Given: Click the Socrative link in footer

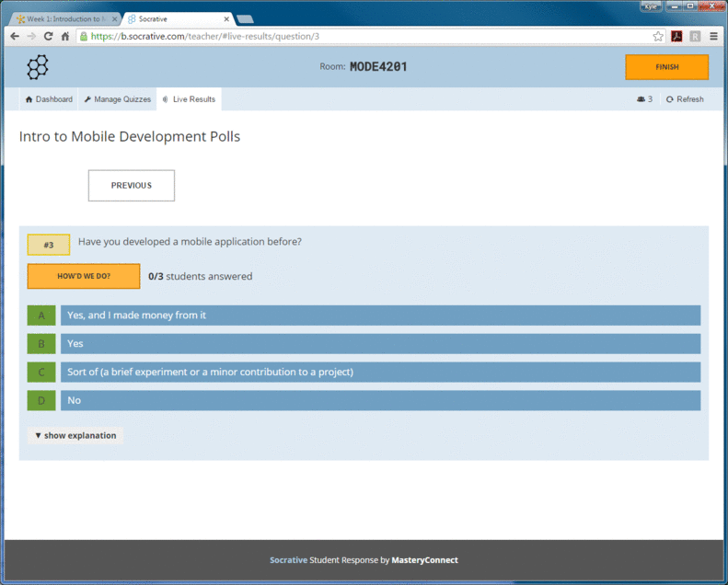Looking at the screenshot, I should point(288,560).
